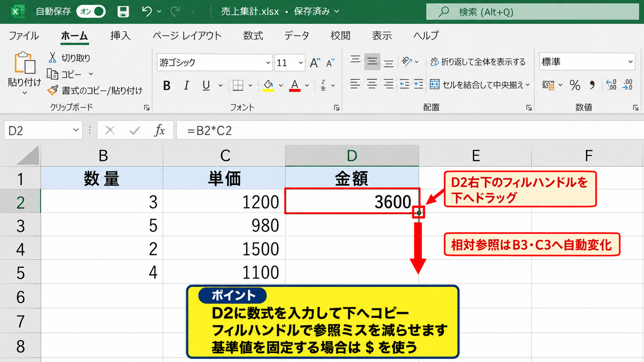Image resolution: width=644 pixels, height=362 pixels.
Task: Open the font name dropdown 游ゴシック
Action: (x=268, y=63)
